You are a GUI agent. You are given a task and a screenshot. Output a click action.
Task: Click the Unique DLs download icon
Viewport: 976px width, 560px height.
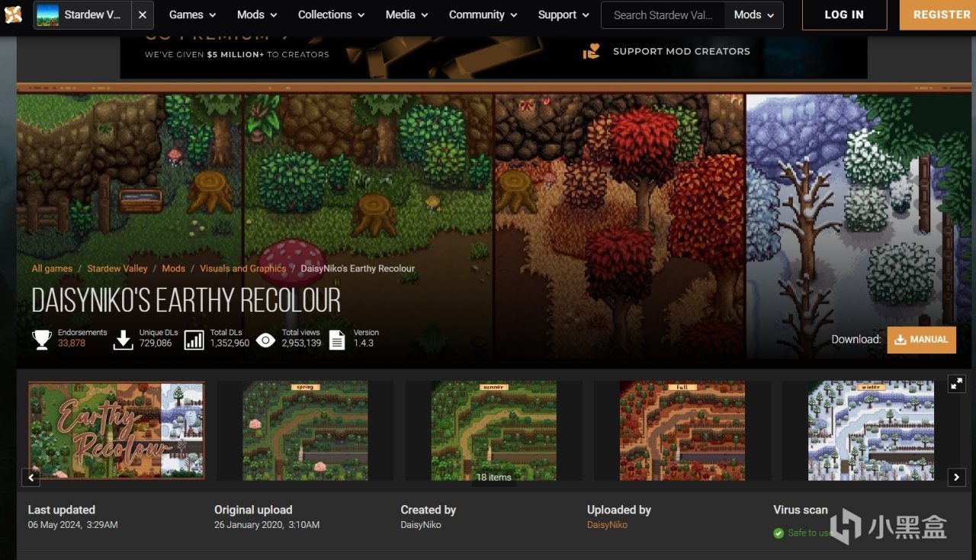(x=123, y=340)
